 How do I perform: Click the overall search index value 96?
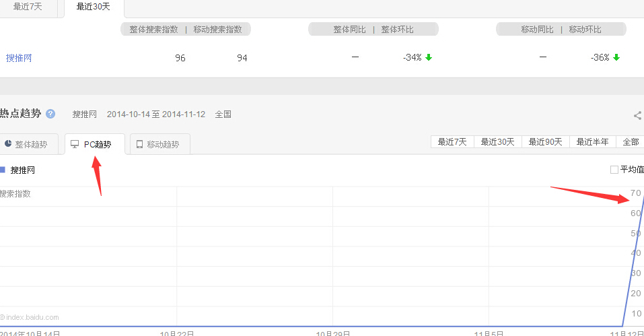[180, 58]
